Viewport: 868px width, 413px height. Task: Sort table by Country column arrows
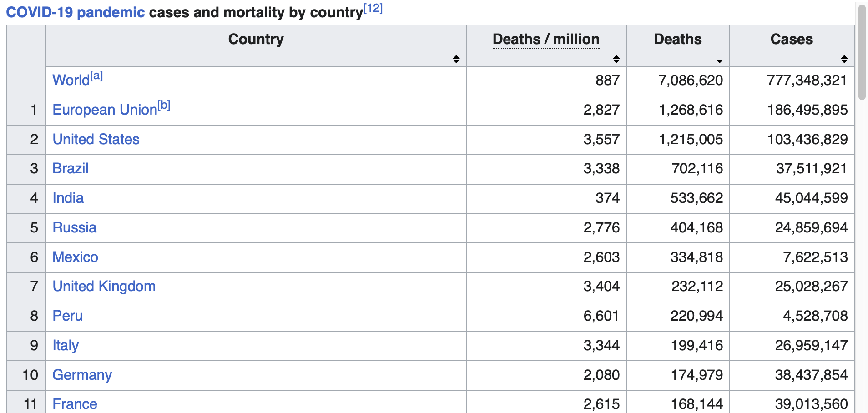[456, 59]
